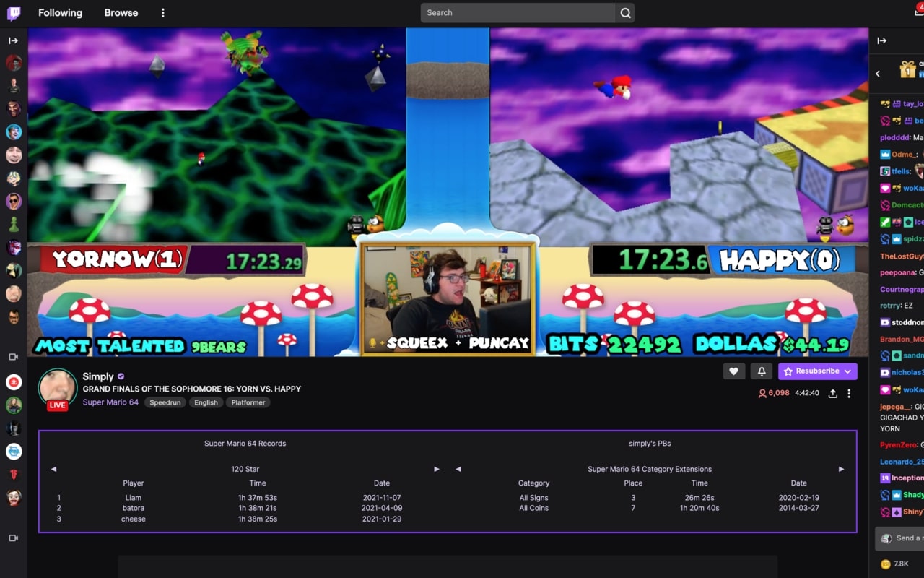Click the Super Mario 64 Records heading
The width and height of the screenshot is (924, 578).
(x=245, y=444)
